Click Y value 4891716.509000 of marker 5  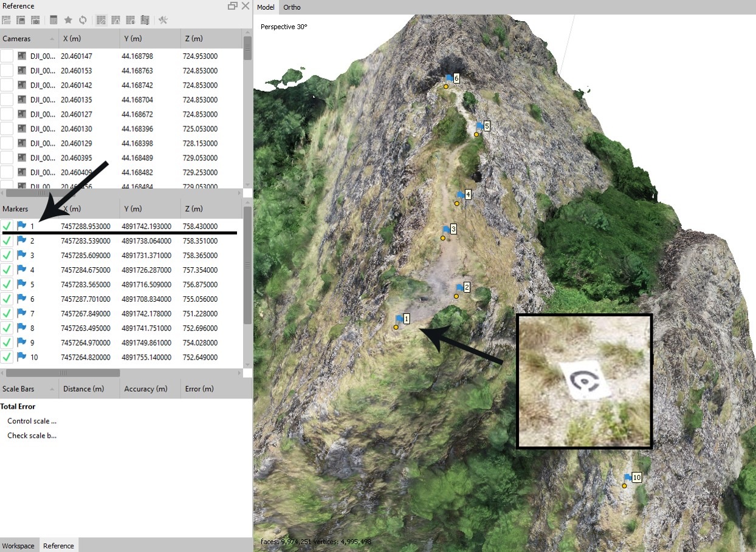[x=146, y=284]
